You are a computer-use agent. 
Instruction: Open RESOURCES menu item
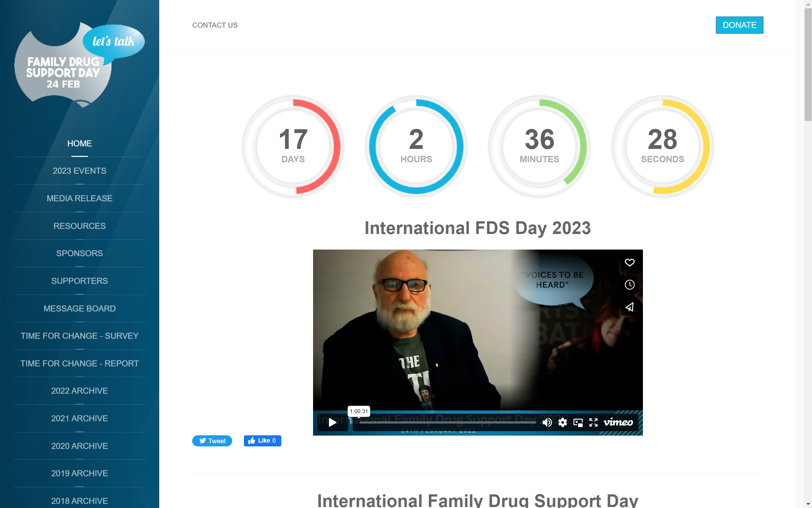pyautogui.click(x=80, y=226)
